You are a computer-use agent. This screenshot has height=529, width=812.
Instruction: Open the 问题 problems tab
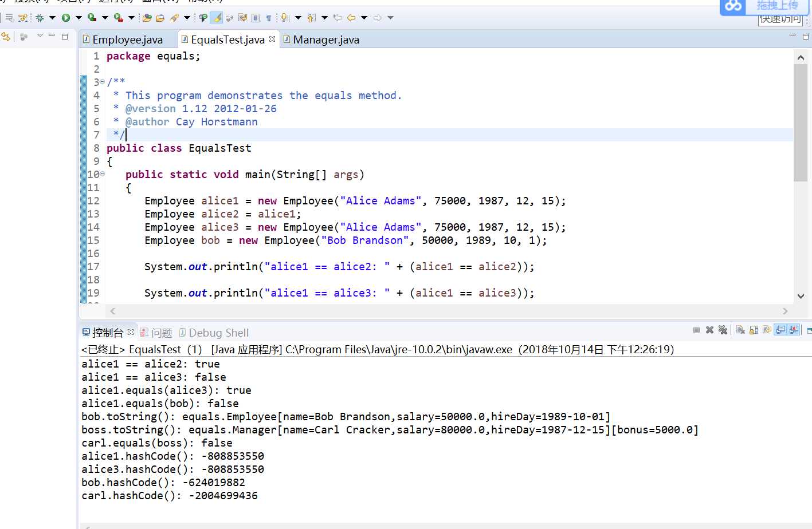[156, 333]
